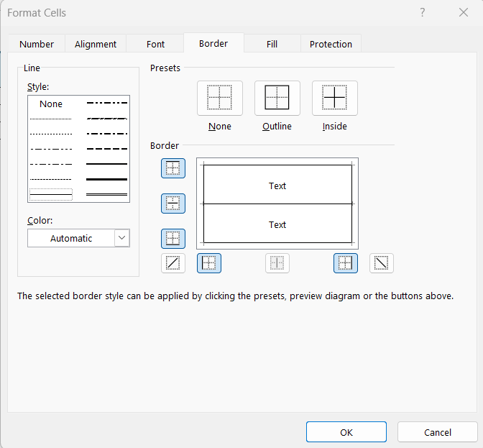Choose the thin dash-dot line style
This screenshot has height=448, width=483.
coord(51,164)
